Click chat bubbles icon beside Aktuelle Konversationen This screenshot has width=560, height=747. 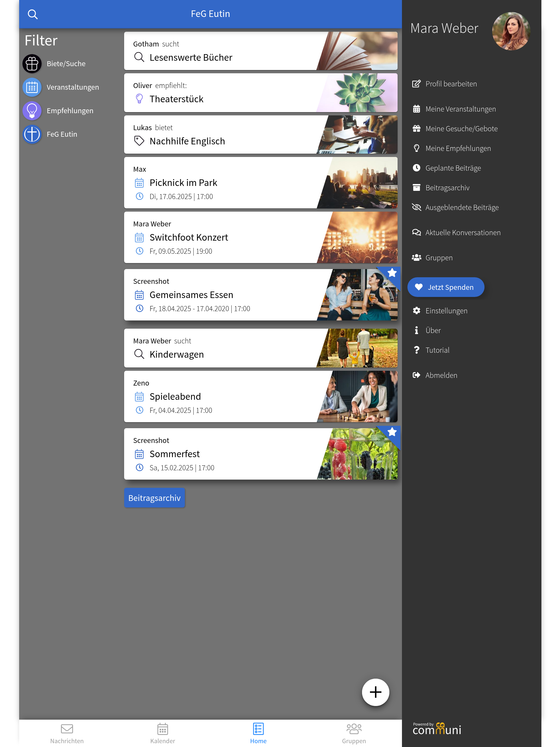(x=416, y=232)
